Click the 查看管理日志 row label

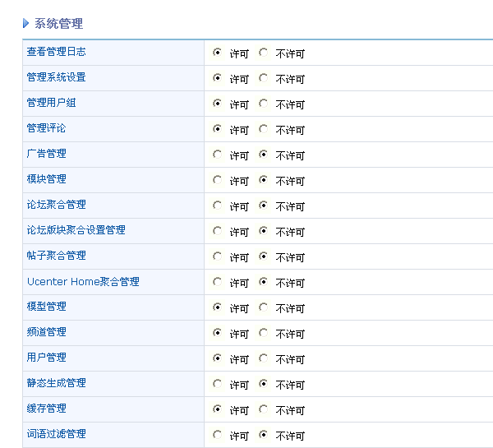(x=56, y=52)
